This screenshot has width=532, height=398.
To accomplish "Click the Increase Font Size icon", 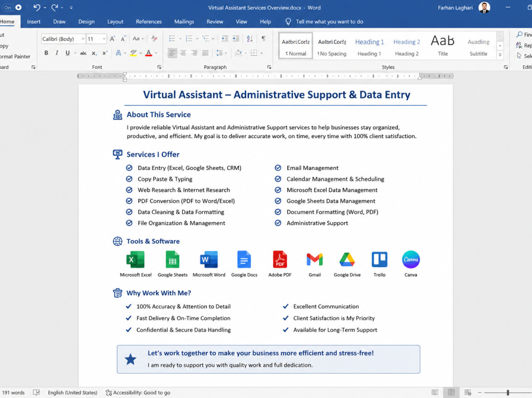I will [x=112, y=39].
